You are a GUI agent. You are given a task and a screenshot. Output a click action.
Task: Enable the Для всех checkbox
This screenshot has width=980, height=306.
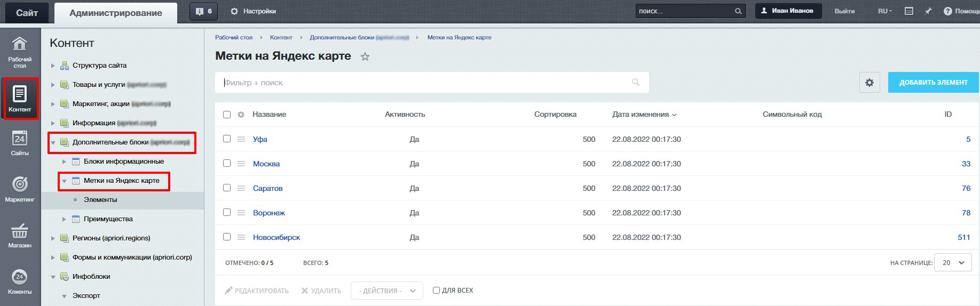pyautogui.click(x=436, y=291)
